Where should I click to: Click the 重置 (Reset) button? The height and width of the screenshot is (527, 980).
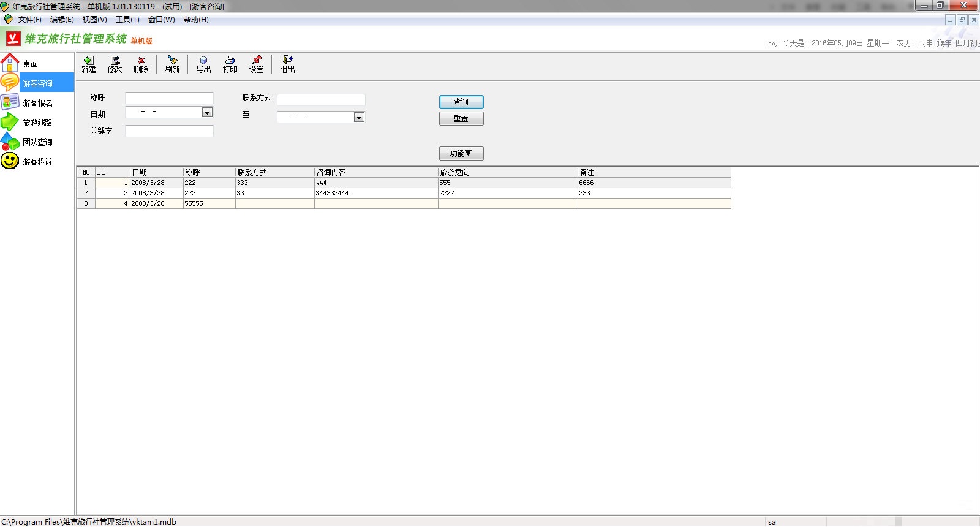(461, 118)
